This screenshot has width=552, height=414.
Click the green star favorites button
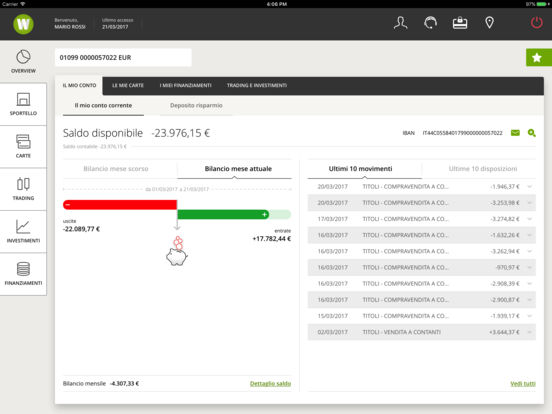(539, 57)
